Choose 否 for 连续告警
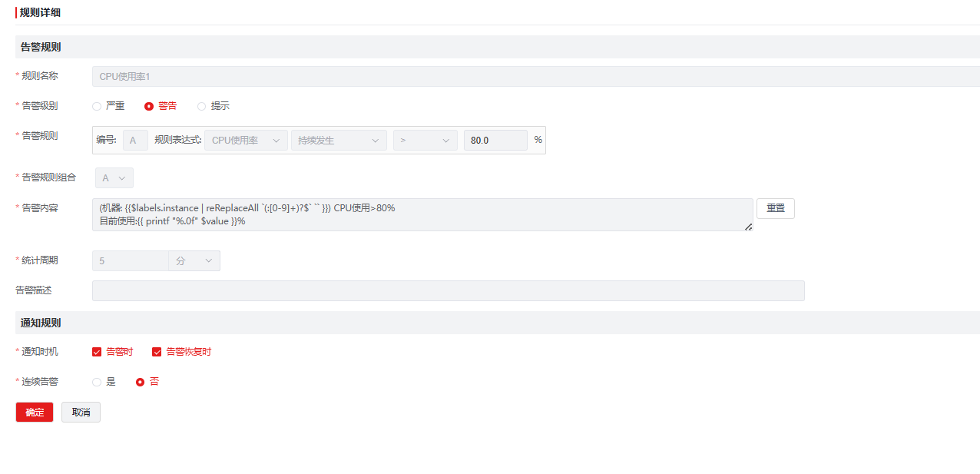980x474 pixels. (x=141, y=382)
